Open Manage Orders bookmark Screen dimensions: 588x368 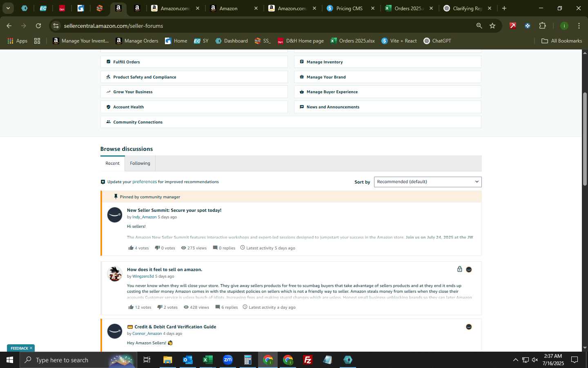coord(137,41)
